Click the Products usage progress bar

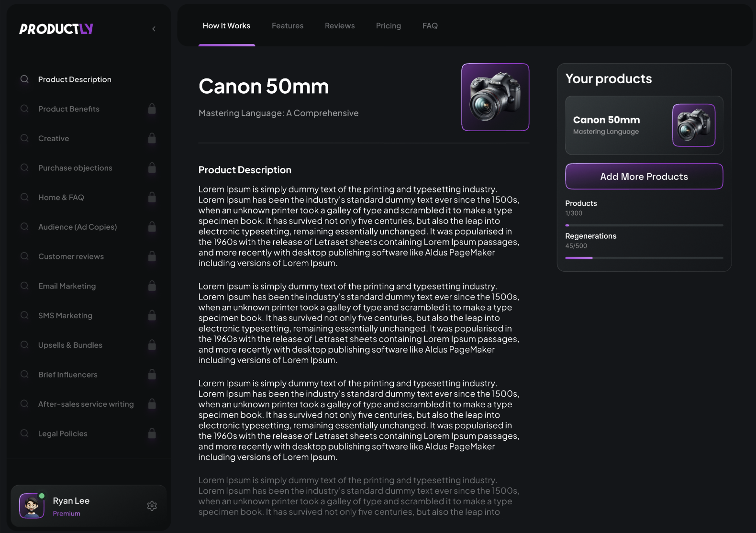pyautogui.click(x=644, y=225)
